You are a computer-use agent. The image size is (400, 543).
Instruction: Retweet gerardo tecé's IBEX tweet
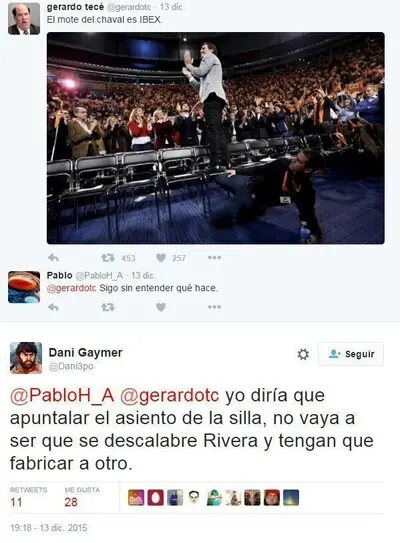pos(108,258)
